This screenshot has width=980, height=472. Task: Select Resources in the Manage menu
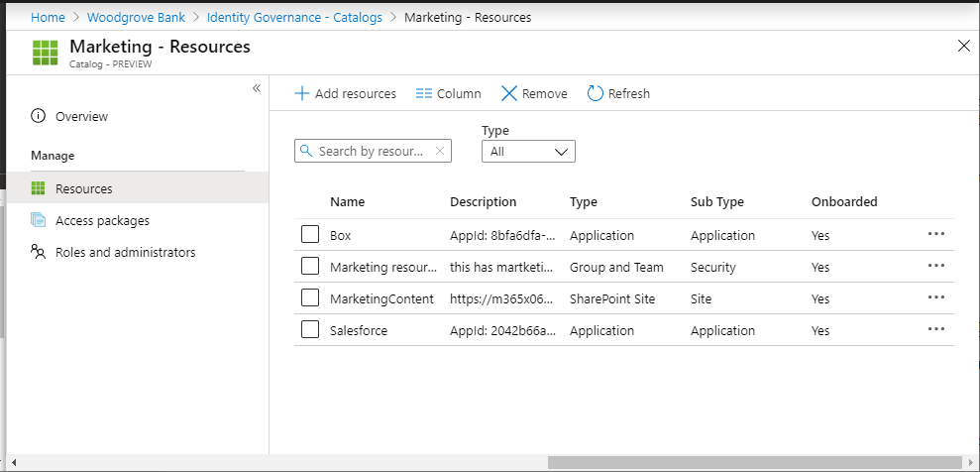pos(83,188)
